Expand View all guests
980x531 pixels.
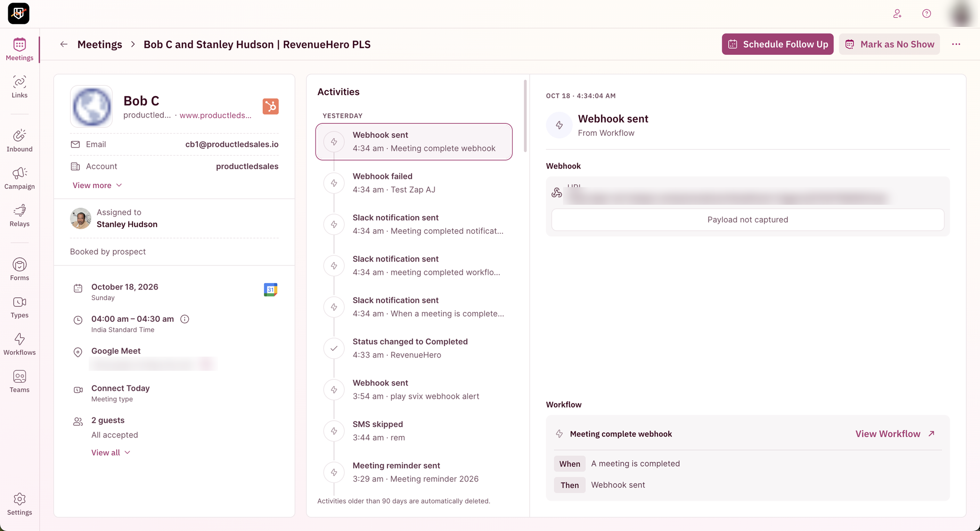(x=111, y=453)
